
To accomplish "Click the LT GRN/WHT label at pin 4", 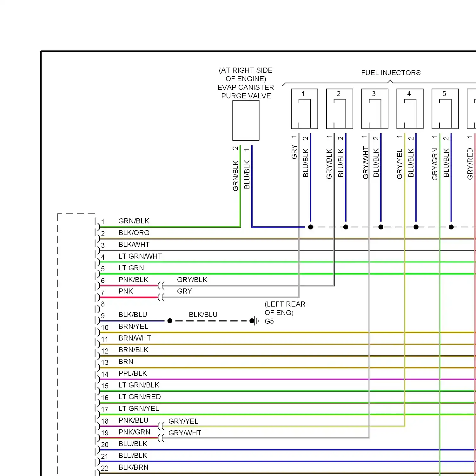I will tap(140, 256).
